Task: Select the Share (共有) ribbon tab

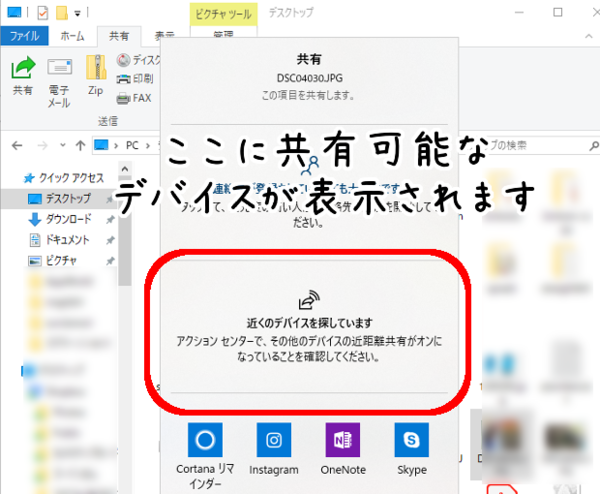Action: pos(119,36)
